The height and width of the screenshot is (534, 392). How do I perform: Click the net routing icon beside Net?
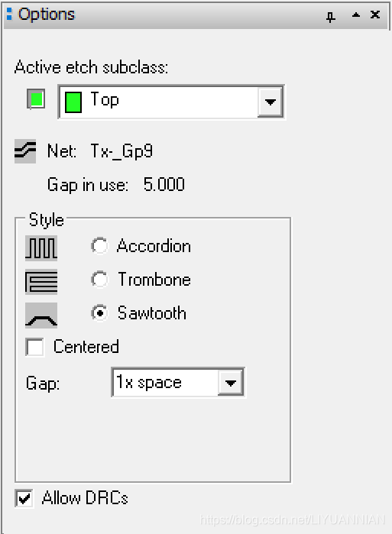pyautogui.click(x=25, y=150)
